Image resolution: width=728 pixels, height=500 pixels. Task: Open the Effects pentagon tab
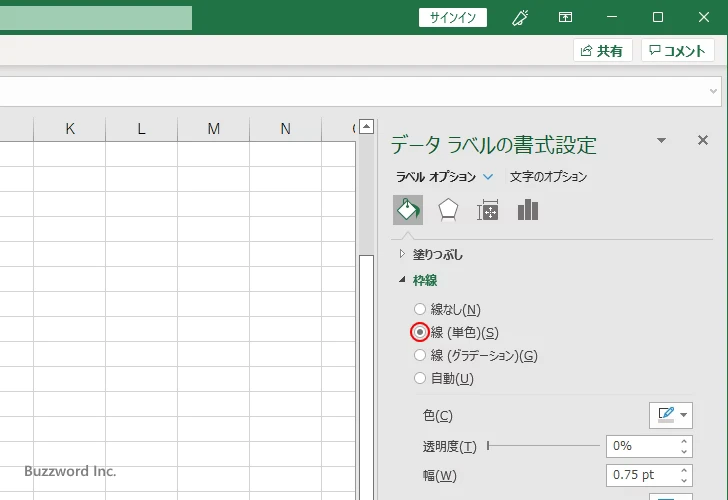click(448, 210)
